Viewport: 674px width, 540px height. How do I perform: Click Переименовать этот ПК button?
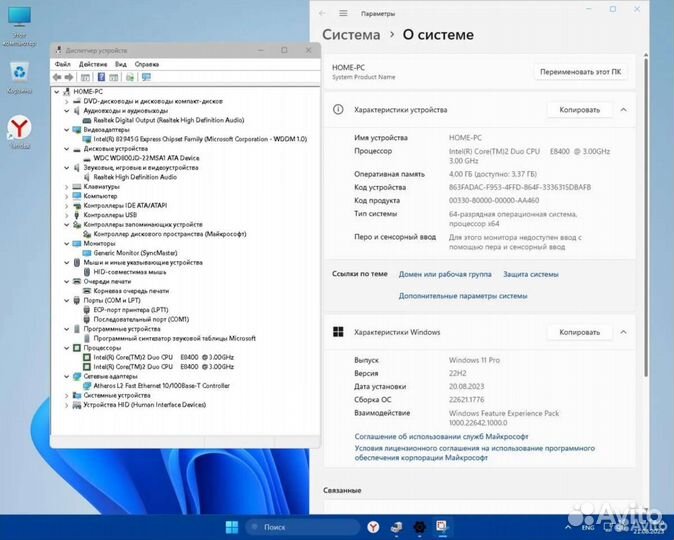(x=580, y=72)
